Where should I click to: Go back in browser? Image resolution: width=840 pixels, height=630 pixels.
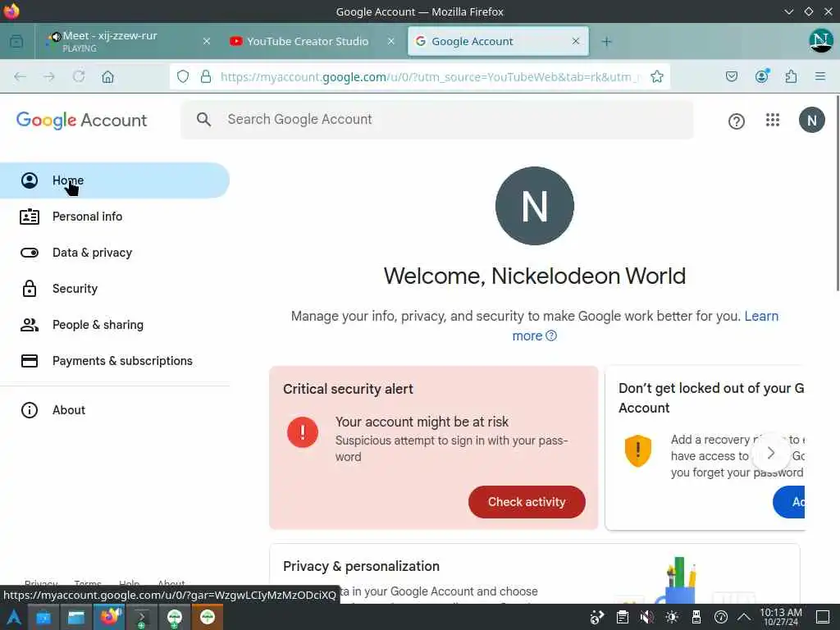point(20,76)
